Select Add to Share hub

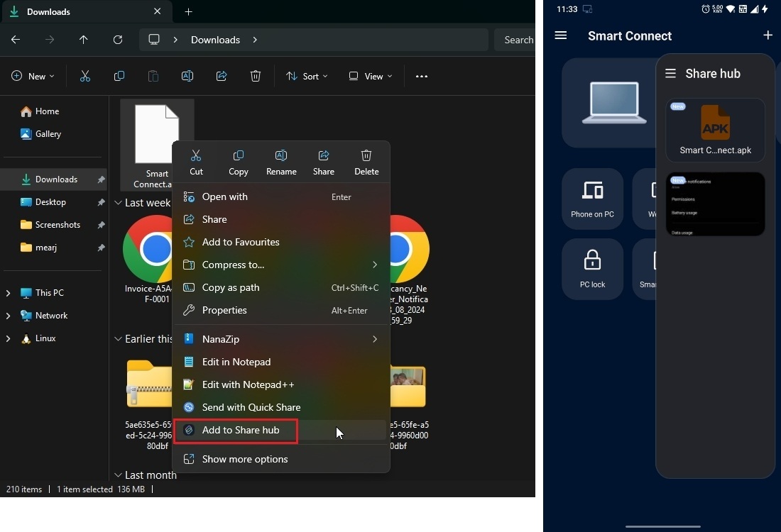(x=240, y=430)
